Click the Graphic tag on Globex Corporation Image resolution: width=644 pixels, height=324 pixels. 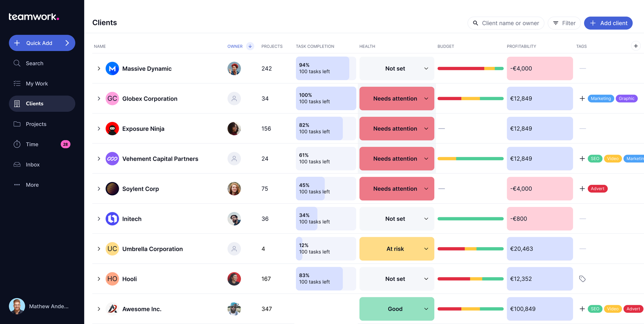point(627,99)
